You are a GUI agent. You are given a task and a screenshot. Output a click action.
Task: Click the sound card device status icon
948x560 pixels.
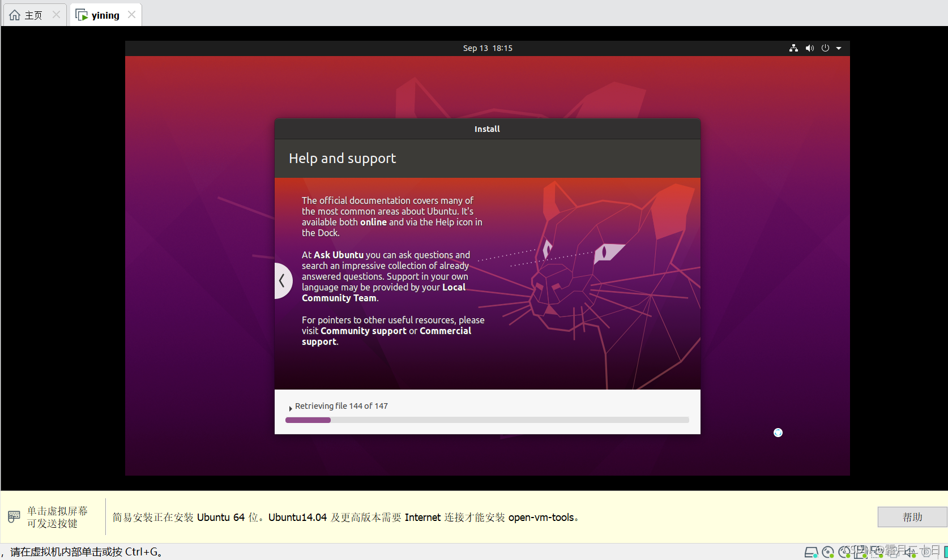[911, 552]
